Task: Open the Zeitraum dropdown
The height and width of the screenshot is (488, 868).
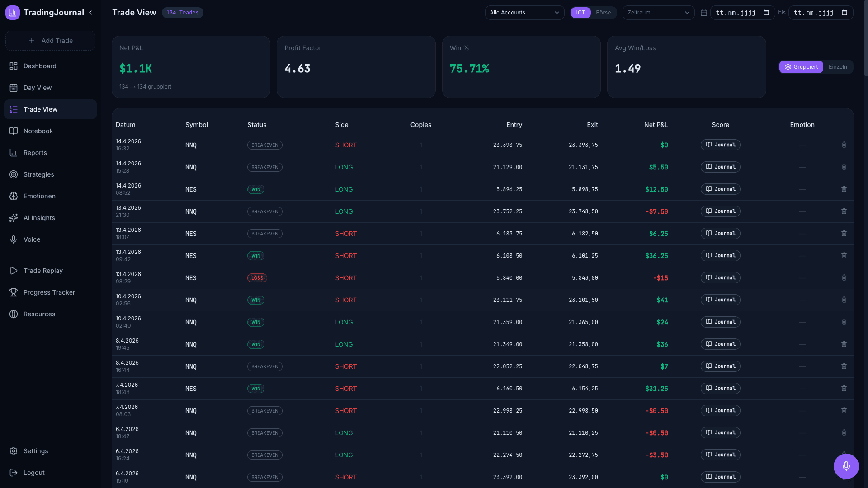Action: (x=658, y=13)
